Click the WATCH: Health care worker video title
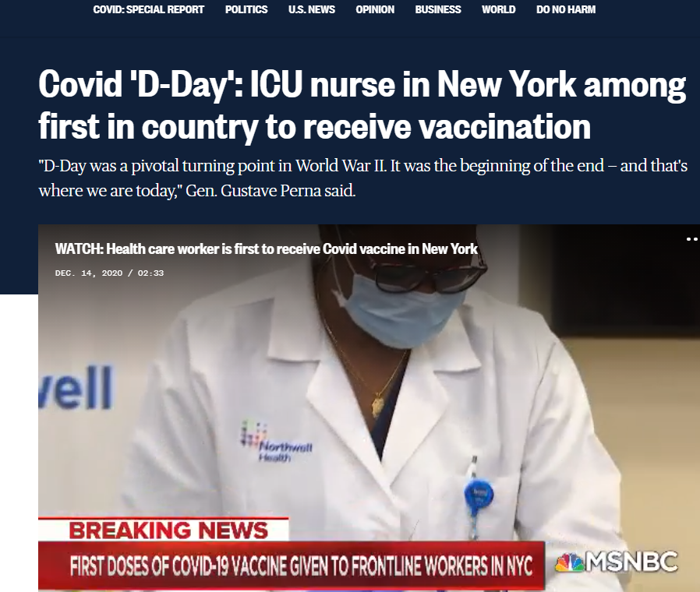This screenshot has width=700, height=592. pyautogui.click(x=266, y=249)
